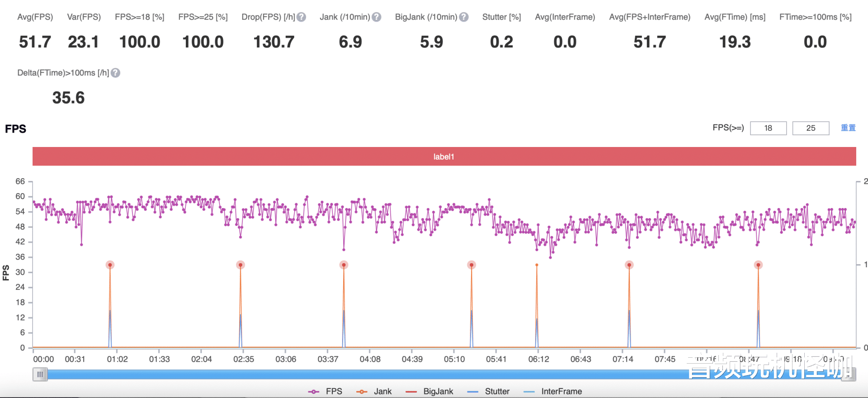Open the Delta(FTime)>100ms [/h] help icon
The width and height of the screenshot is (868, 398).
pos(116,73)
